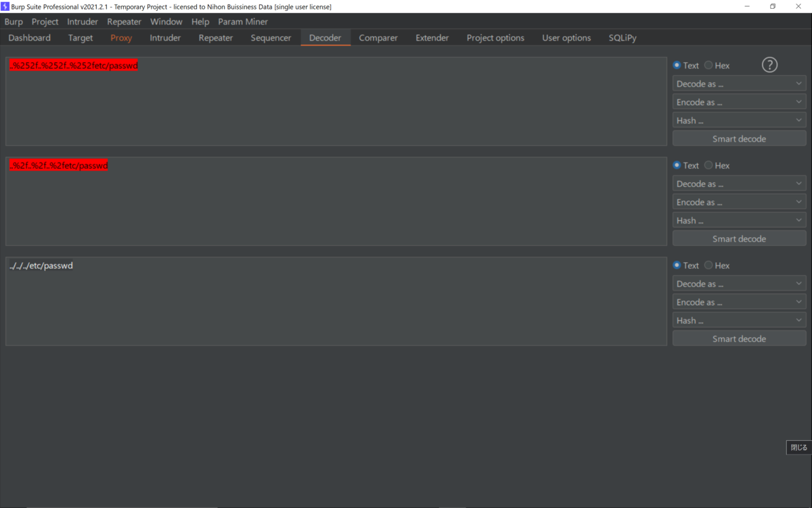
Task: Open 'Hash ...' dropdown in second panel
Action: tap(739, 220)
